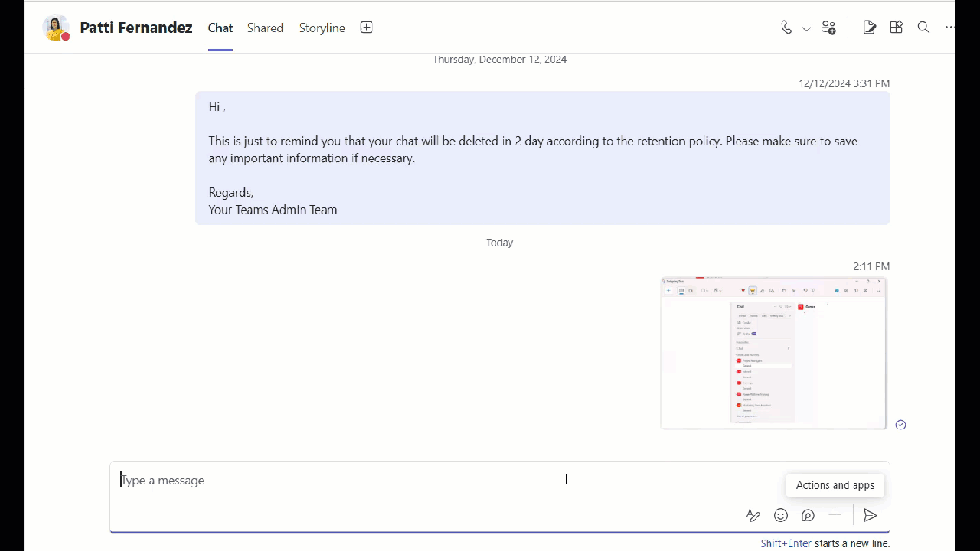Open the sent screenshot image
Screen dimensions: 980x551
pyautogui.click(x=773, y=352)
